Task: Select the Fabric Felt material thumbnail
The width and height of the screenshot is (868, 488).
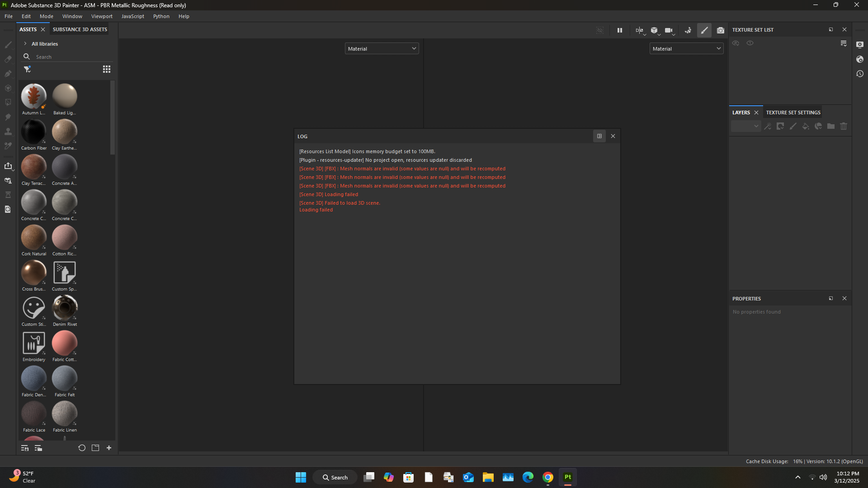Action: click(x=64, y=378)
